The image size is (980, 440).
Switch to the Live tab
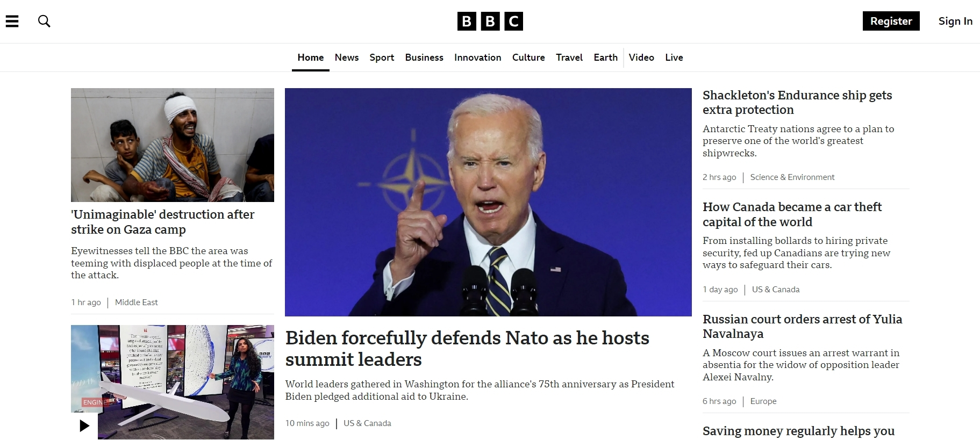click(674, 57)
